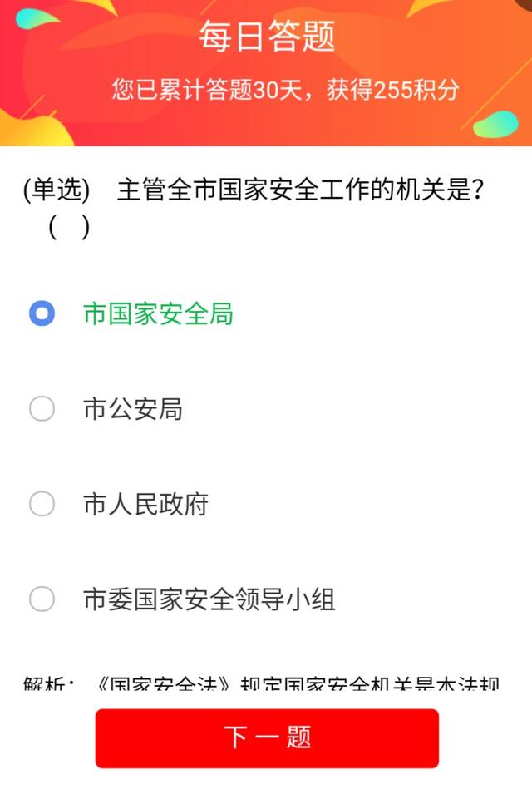Click the (单选) question type tag
Viewport: 532px width, 809px height.
coord(56,190)
